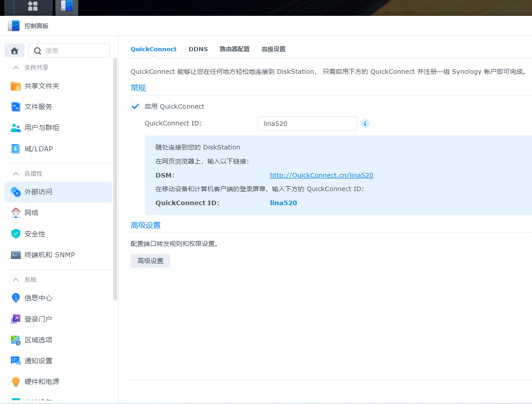Image resolution: width=532 pixels, height=404 pixels.
Task: Toggle the 启用 QuickConnect checkbox
Action: click(135, 106)
